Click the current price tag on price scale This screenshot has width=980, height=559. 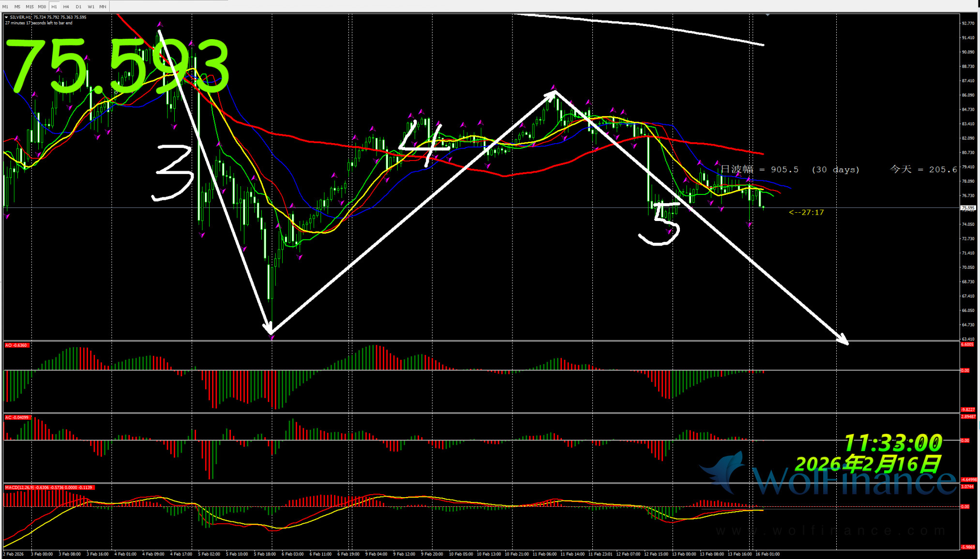968,208
